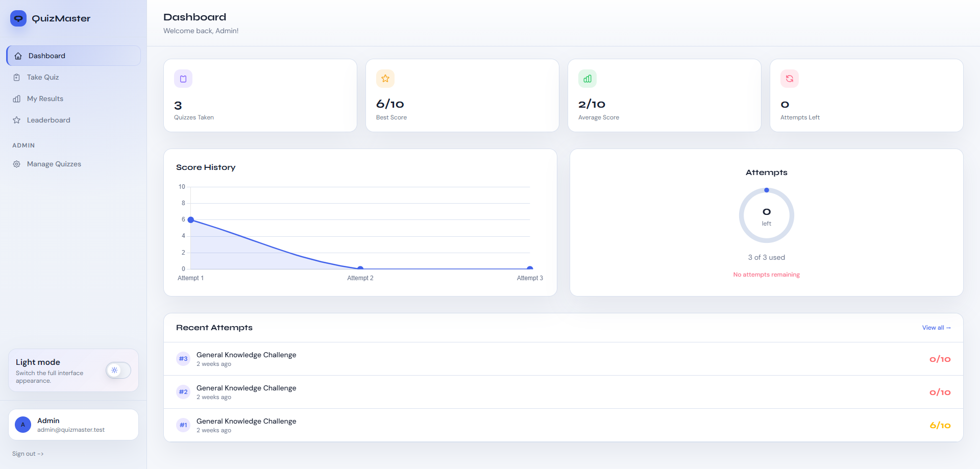The image size is (980, 469).
Task: Click the clipboard icon beside Take Quiz
Action: click(18, 77)
